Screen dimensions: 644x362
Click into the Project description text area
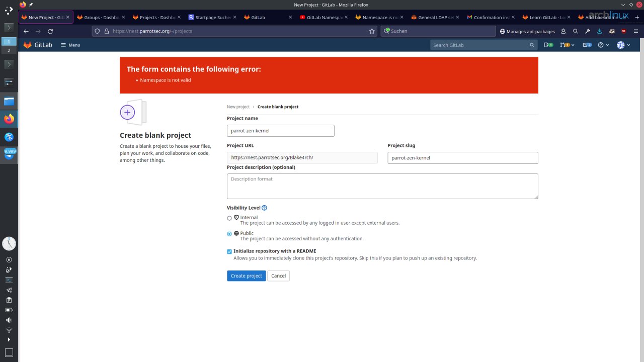pos(382,187)
